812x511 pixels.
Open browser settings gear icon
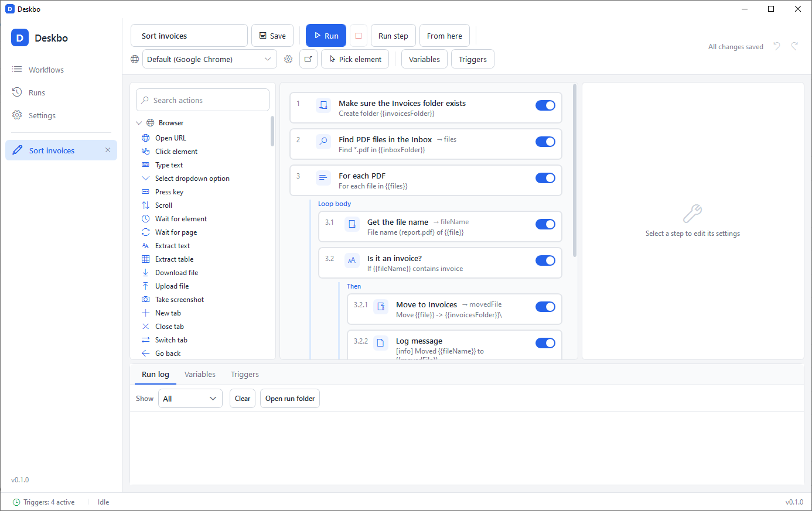pyautogui.click(x=288, y=59)
